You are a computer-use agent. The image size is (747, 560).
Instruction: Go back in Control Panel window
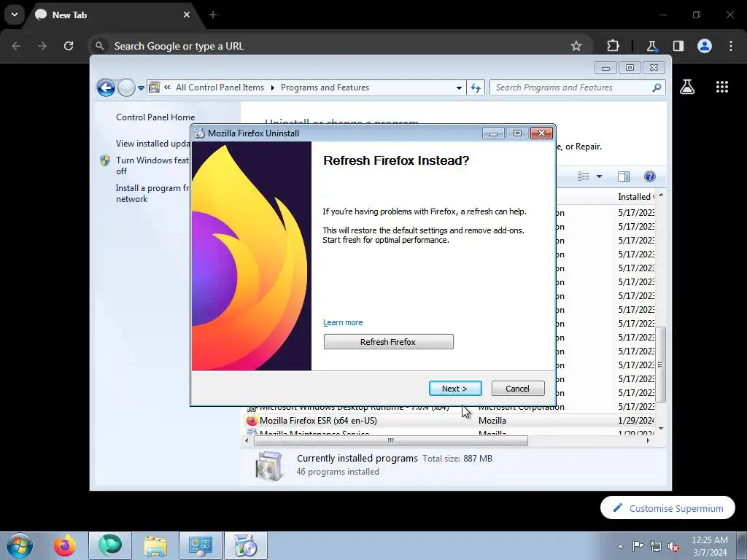[x=106, y=87]
